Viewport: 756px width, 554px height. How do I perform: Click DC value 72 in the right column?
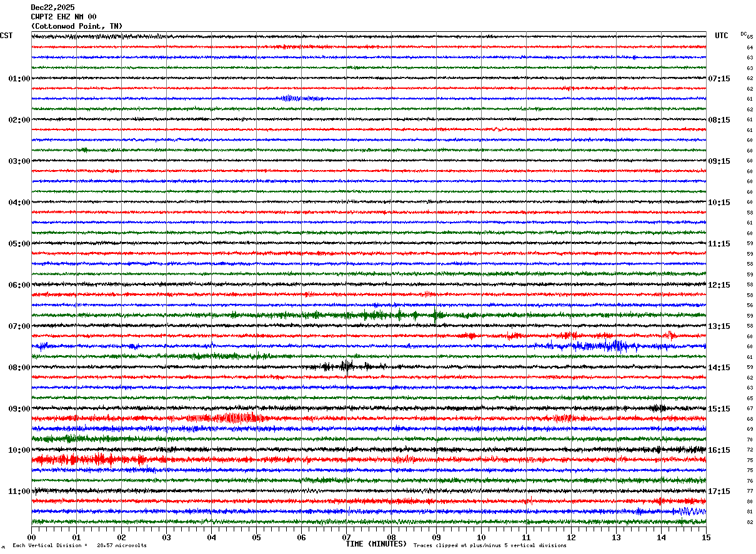[750, 450]
